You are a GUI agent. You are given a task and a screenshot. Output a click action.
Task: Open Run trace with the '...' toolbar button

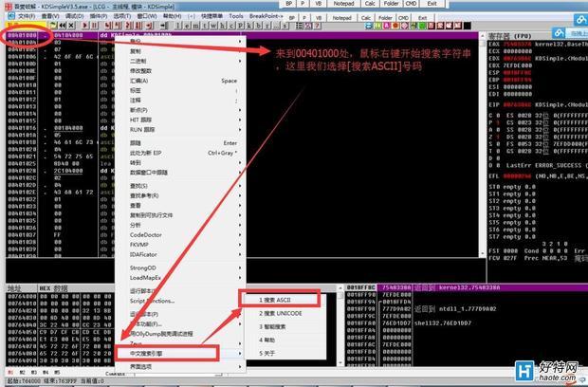click(276, 26)
